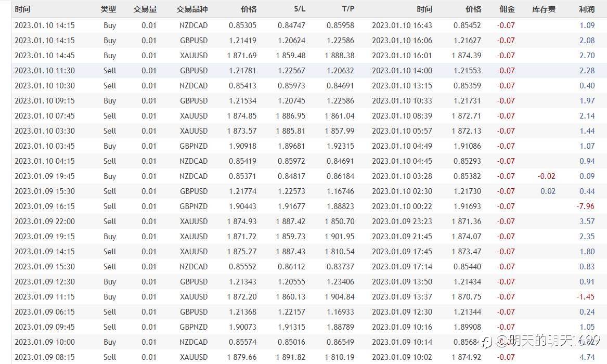The width and height of the screenshot is (607, 364).
Task: Select the open price 1 874.85
Action: click(241, 116)
